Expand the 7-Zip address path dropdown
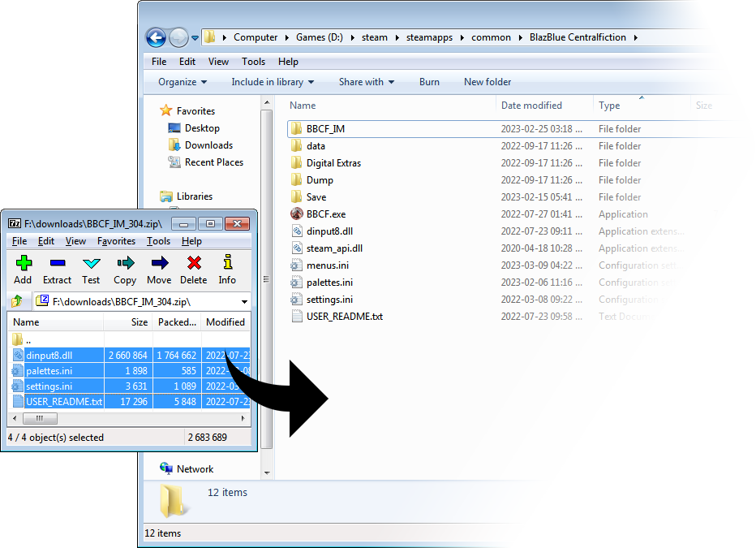756x548 pixels. click(x=244, y=301)
